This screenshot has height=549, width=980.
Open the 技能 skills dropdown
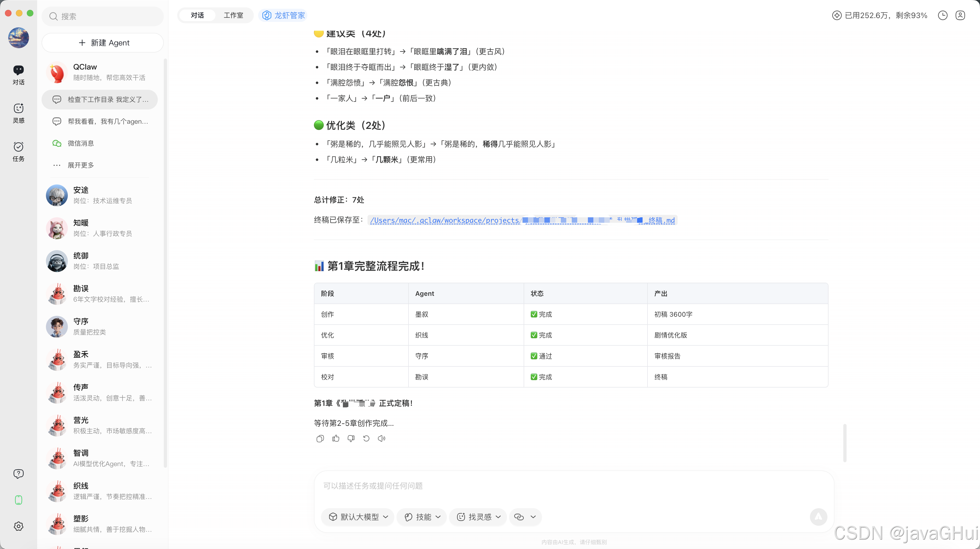point(422,517)
